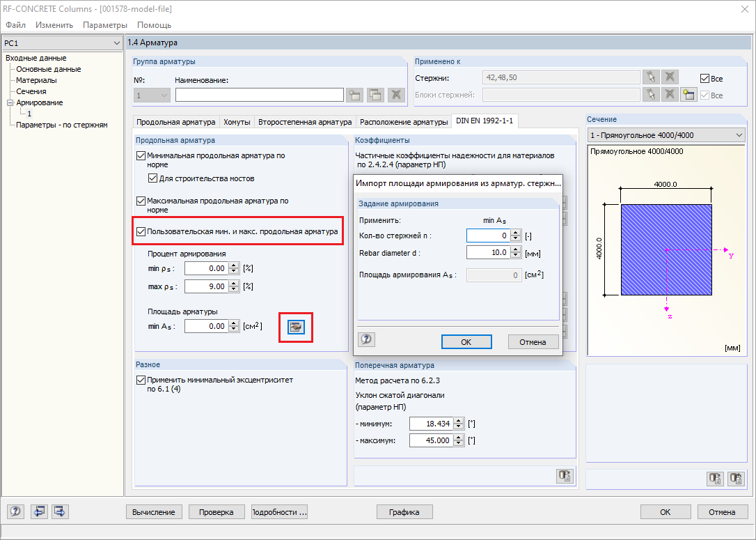Image resolution: width=756 pixels, height=540 pixels.
Task: Click the pick members icon in Стержни row
Action: click(651, 77)
